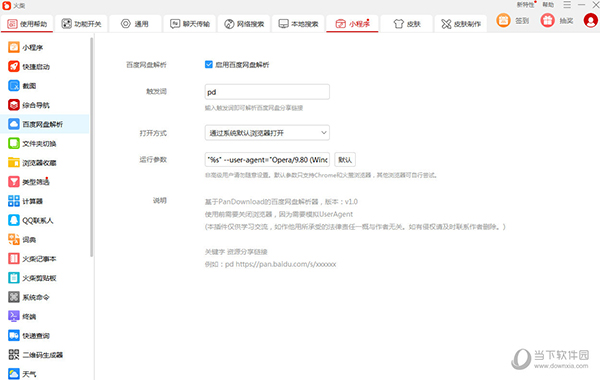This screenshot has height=380, width=600.
Task: Switch to the 功能开关 tab
Action: [82, 24]
